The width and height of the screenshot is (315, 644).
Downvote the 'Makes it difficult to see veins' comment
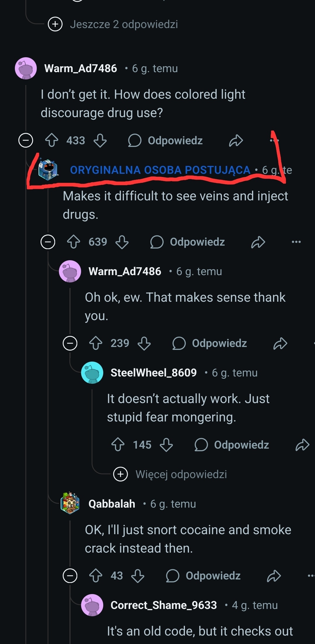point(122,242)
